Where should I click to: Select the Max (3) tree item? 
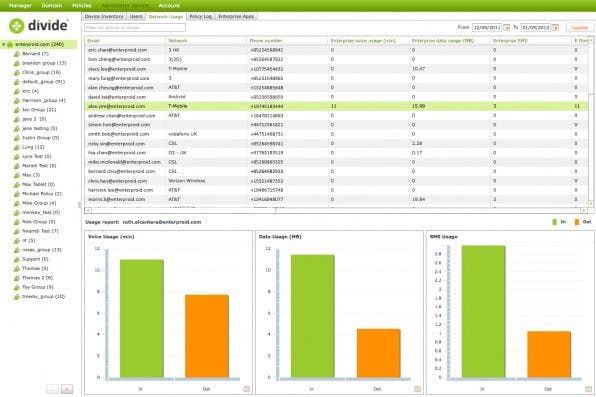pyautogui.click(x=31, y=175)
